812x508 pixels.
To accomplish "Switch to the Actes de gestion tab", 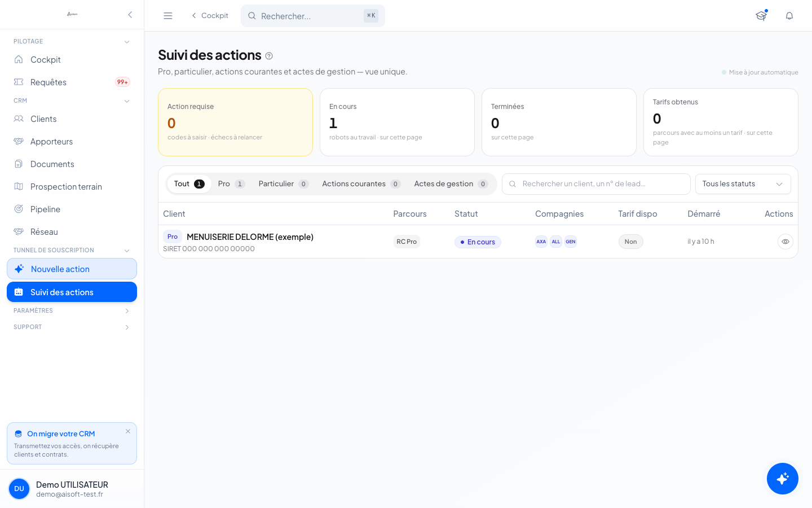I will coord(451,184).
